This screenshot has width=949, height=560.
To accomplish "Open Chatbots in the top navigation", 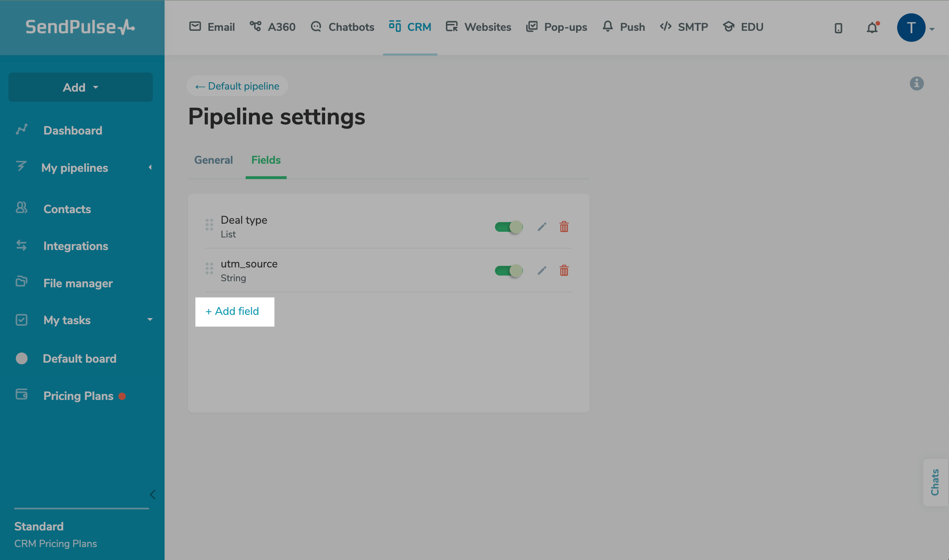I will pos(343,27).
